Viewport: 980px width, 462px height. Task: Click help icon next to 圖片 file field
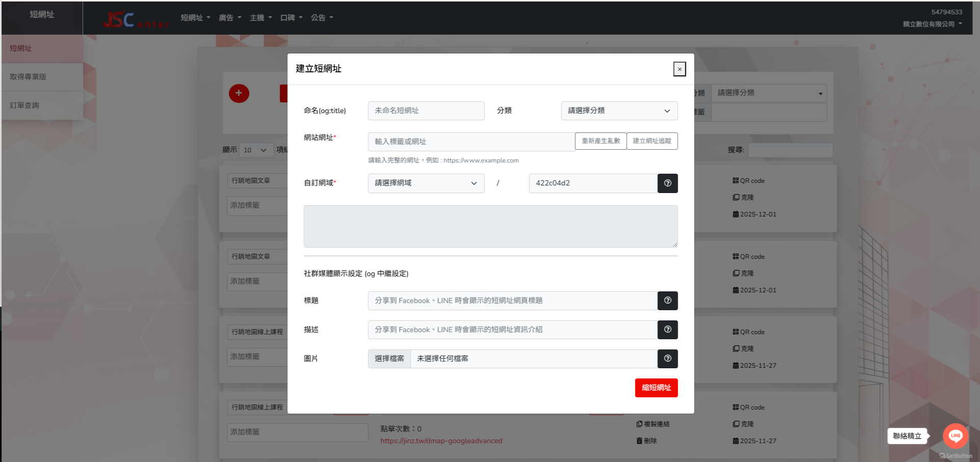667,359
